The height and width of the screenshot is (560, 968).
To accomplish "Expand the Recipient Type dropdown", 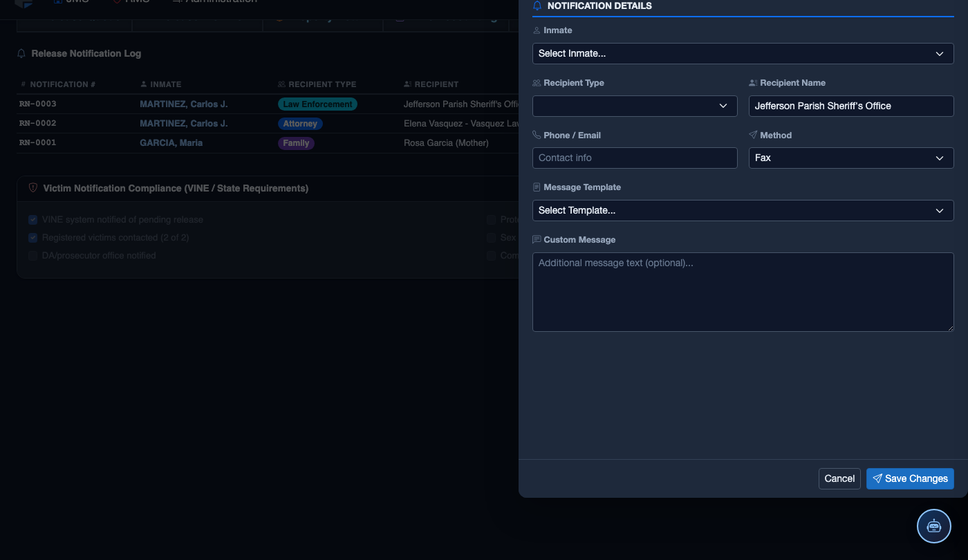I will click(635, 106).
